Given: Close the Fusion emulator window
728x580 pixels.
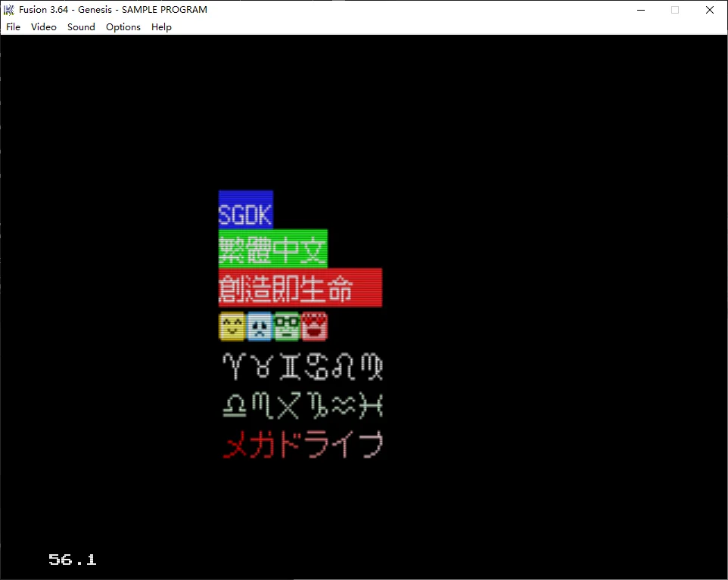Looking at the screenshot, I should [710, 10].
